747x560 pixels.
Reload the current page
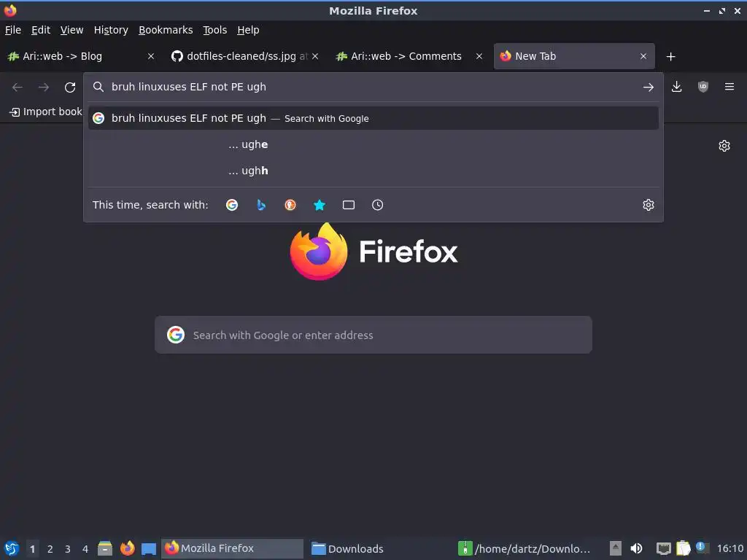(x=70, y=87)
